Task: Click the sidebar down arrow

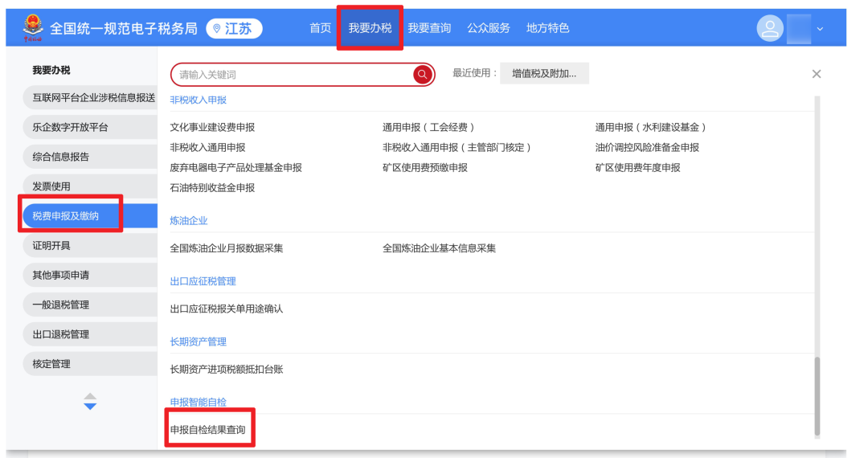Action: tap(90, 407)
